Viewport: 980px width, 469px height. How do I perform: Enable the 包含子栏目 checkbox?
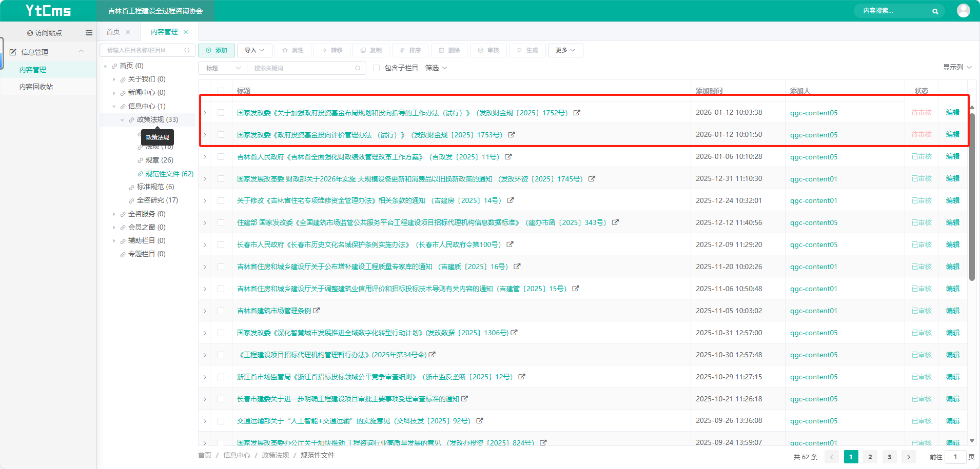coord(376,68)
